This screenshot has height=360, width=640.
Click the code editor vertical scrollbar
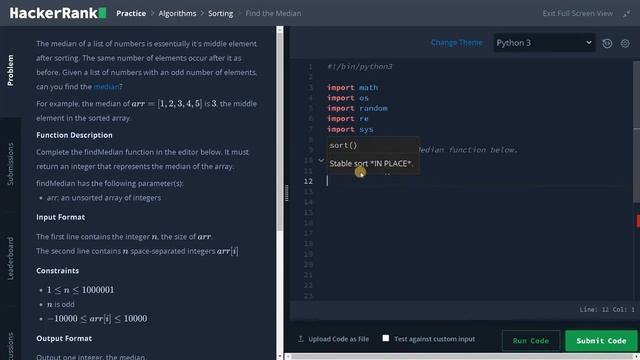point(636,131)
